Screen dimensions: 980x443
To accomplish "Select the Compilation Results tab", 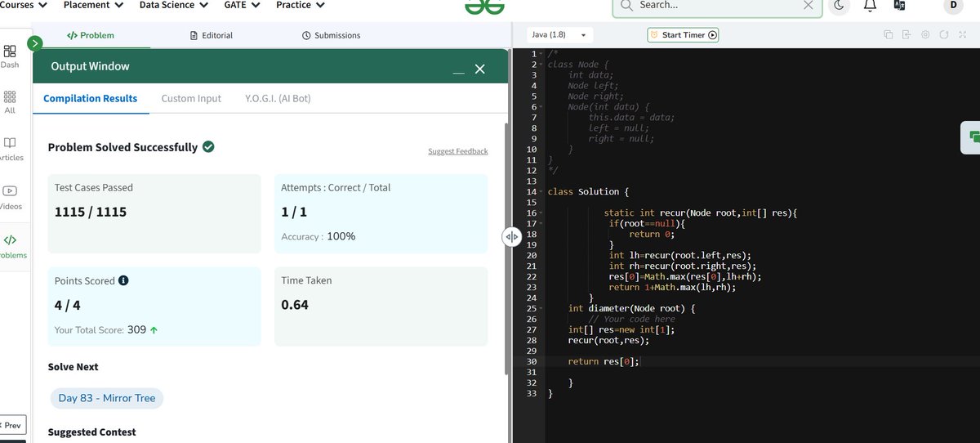I will pos(90,98).
